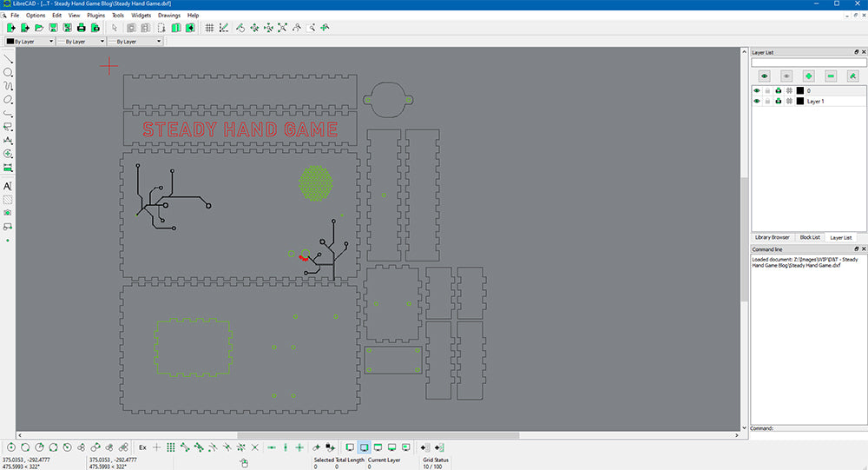Open the color By Layer dropdown

click(30, 41)
